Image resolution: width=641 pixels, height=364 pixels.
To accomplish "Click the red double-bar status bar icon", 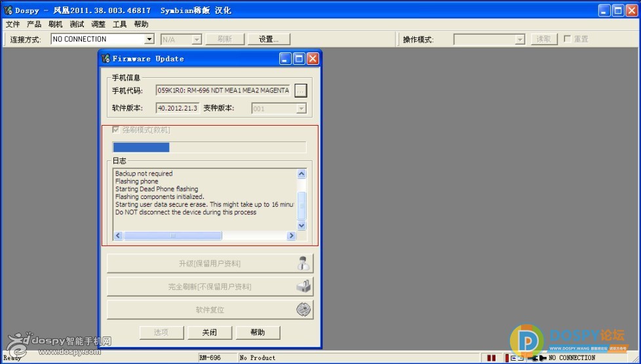I will (492, 358).
